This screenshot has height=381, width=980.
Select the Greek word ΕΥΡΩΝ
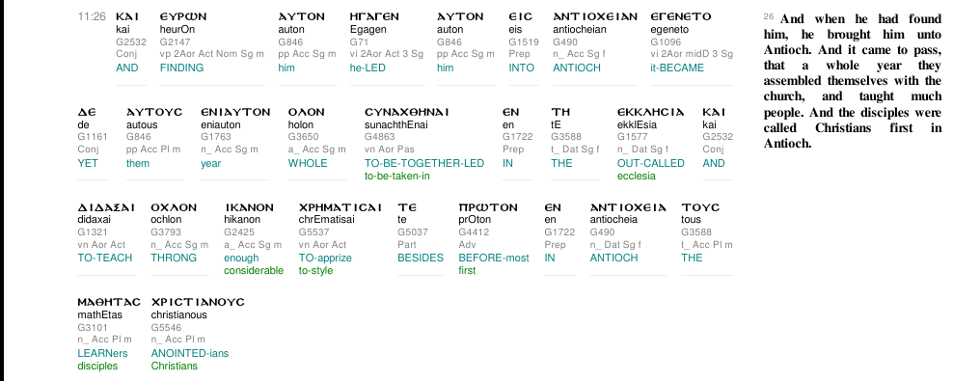(183, 16)
